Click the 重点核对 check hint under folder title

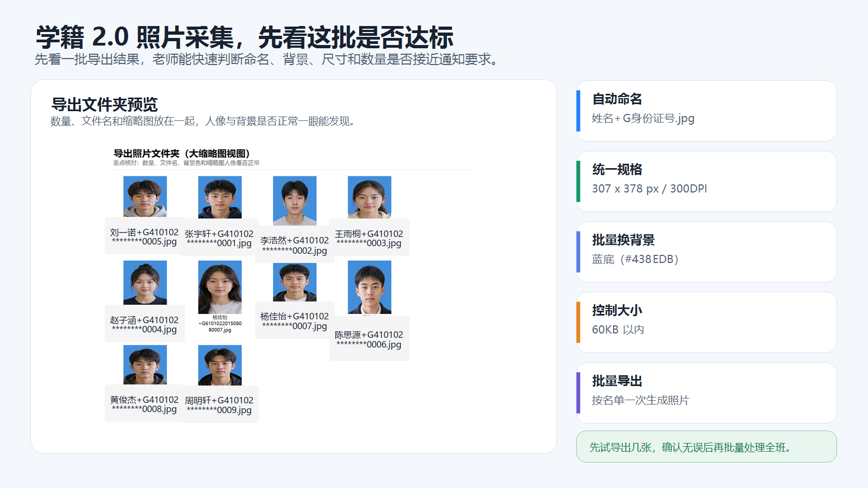[x=186, y=163]
